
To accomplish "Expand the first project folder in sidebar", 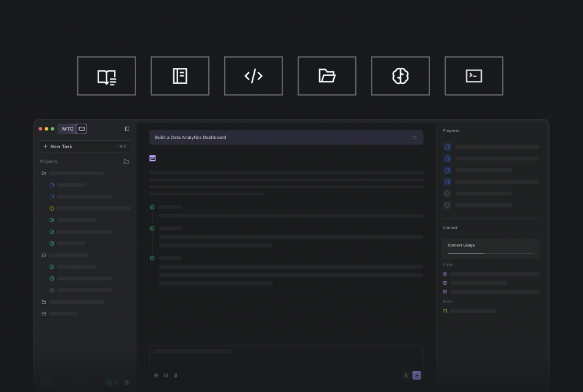I will tap(44, 173).
